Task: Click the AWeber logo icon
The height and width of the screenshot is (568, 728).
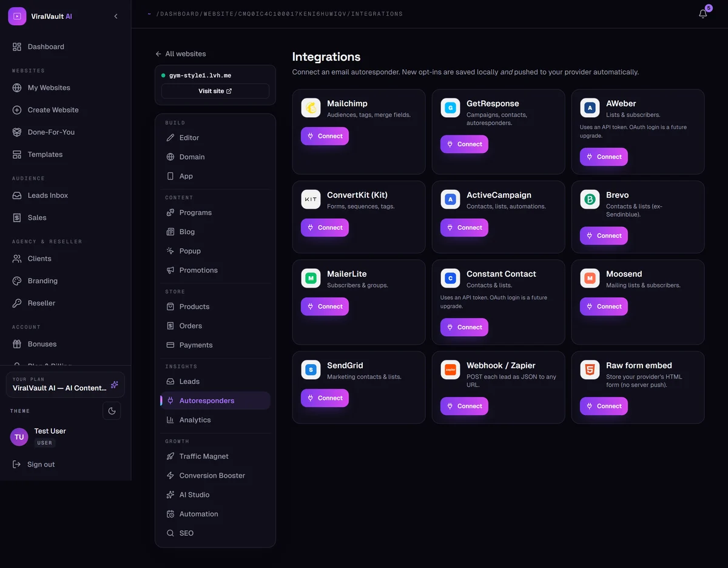Action: pos(590,108)
